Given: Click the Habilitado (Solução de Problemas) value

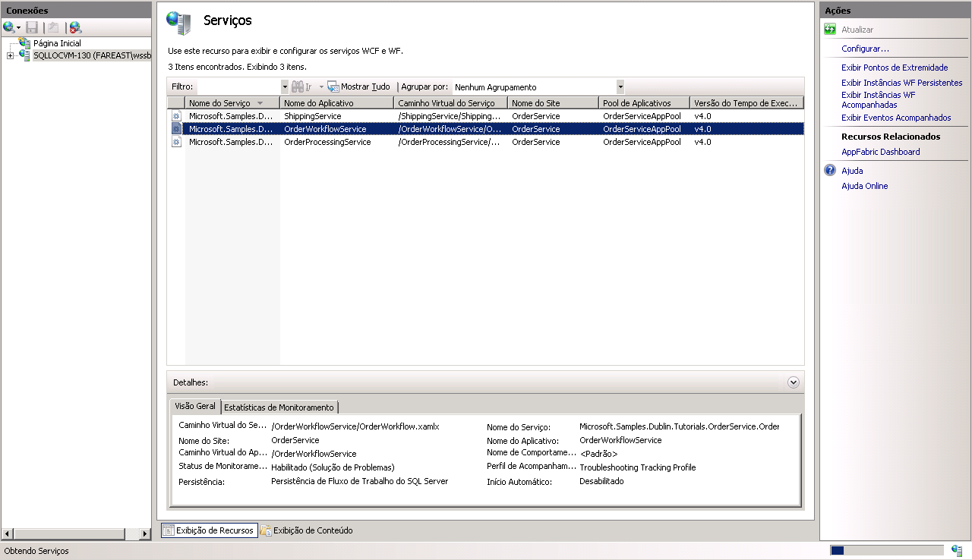Looking at the screenshot, I should click(333, 467).
